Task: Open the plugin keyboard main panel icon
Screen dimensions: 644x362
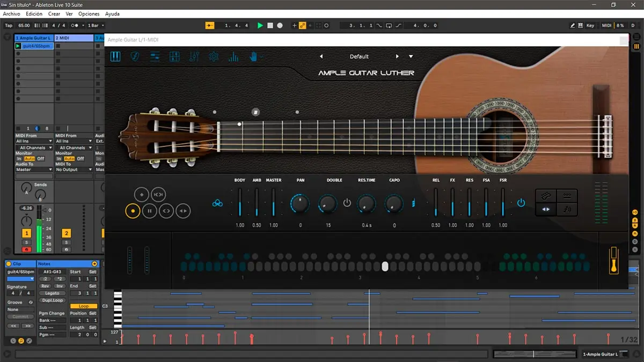Action: [x=115, y=56]
